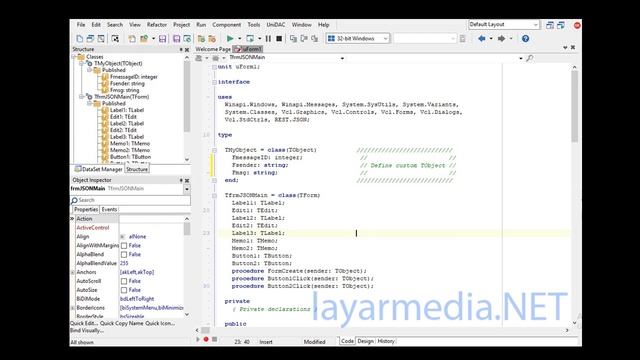Switch to the Welcome Page tab
Image resolution: width=640 pixels, height=360 pixels.
click(x=213, y=49)
